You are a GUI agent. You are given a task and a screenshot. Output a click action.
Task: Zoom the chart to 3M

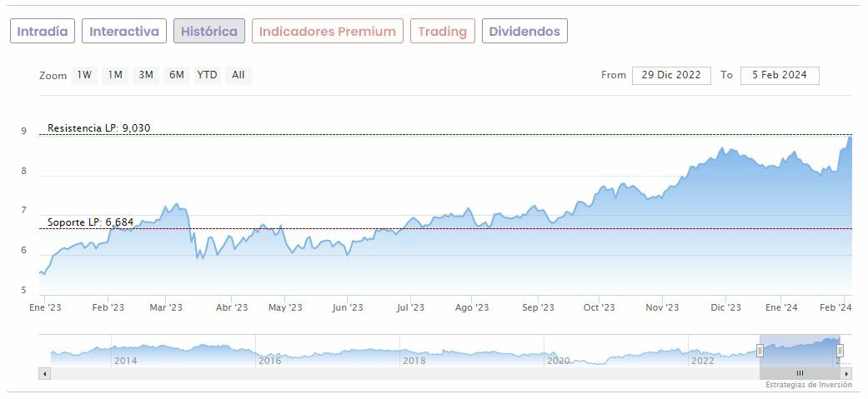pos(146,75)
